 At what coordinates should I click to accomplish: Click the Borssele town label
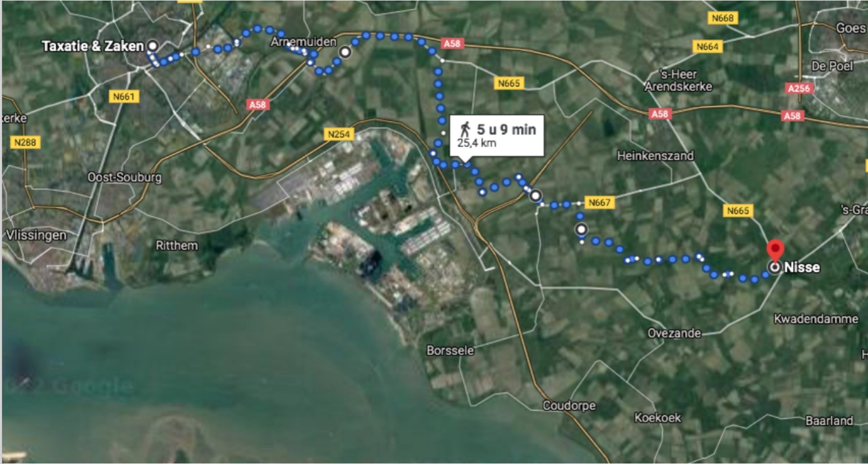click(x=450, y=351)
